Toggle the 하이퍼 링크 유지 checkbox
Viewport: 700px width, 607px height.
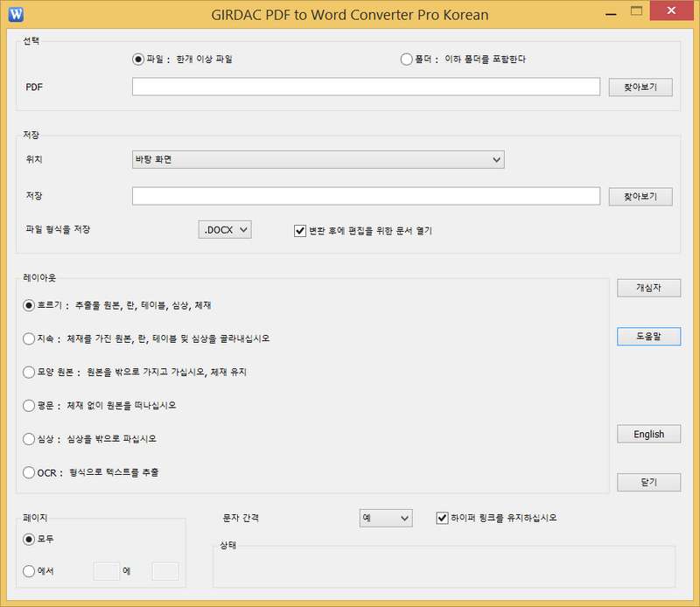442,518
